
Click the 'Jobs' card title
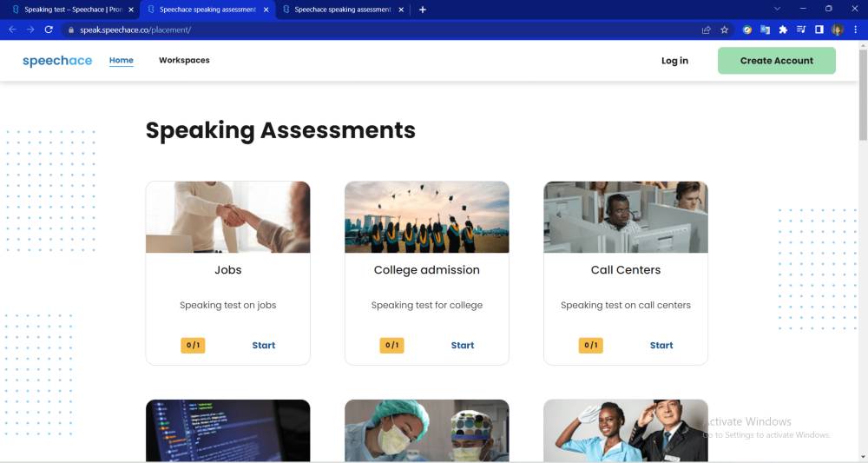point(228,269)
